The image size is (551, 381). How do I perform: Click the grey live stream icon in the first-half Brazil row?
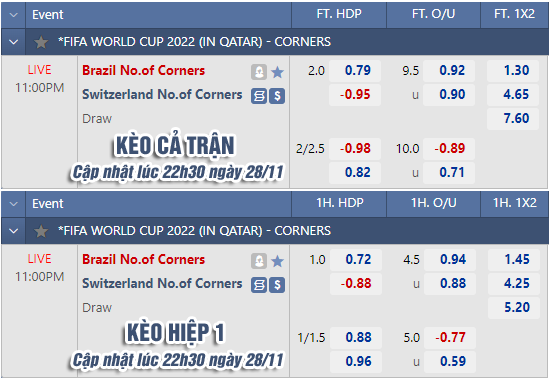pos(259,261)
